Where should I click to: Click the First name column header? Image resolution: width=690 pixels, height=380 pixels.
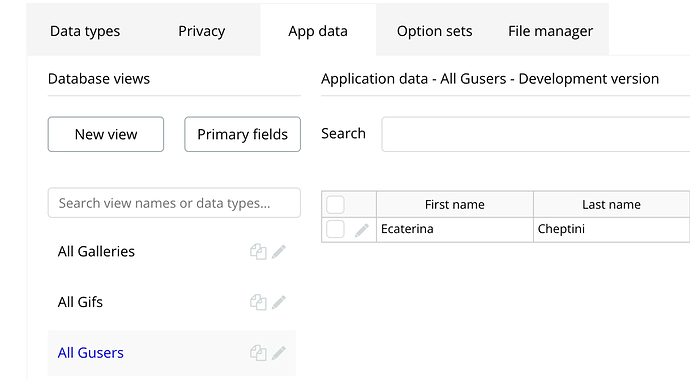(x=455, y=205)
